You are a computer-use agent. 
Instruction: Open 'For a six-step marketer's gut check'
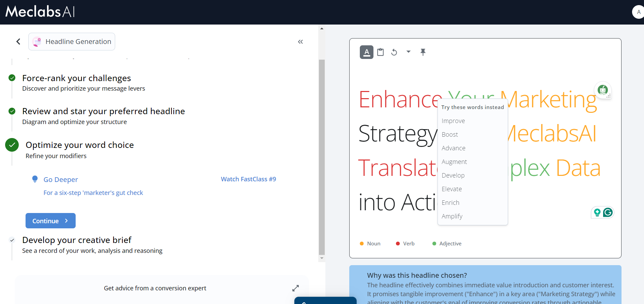(93, 193)
